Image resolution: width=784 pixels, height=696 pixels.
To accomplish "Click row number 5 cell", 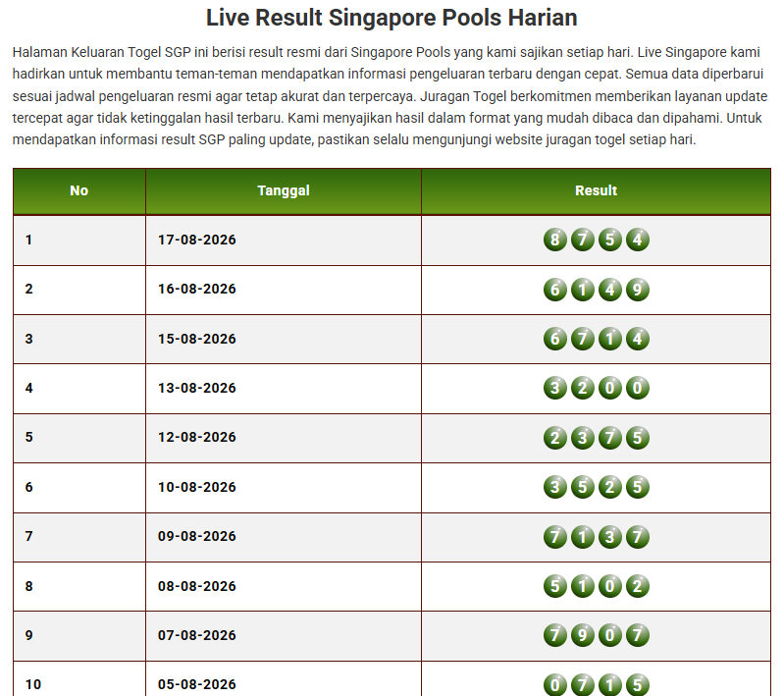I will tap(79, 438).
